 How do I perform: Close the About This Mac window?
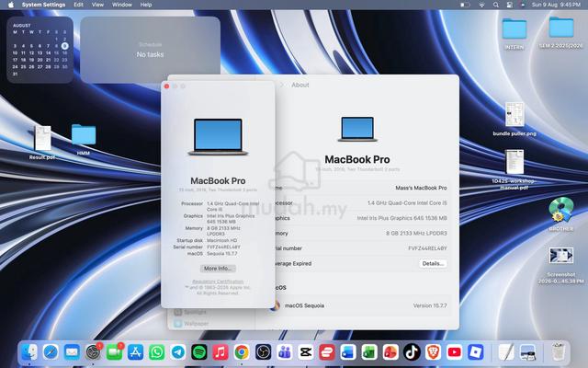pyautogui.click(x=167, y=86)
